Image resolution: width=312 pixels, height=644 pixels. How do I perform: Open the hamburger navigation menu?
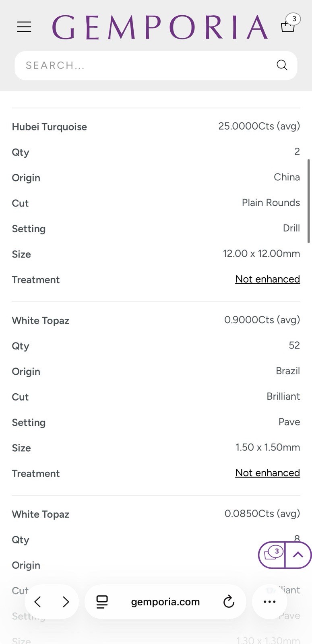click(24, 27)
